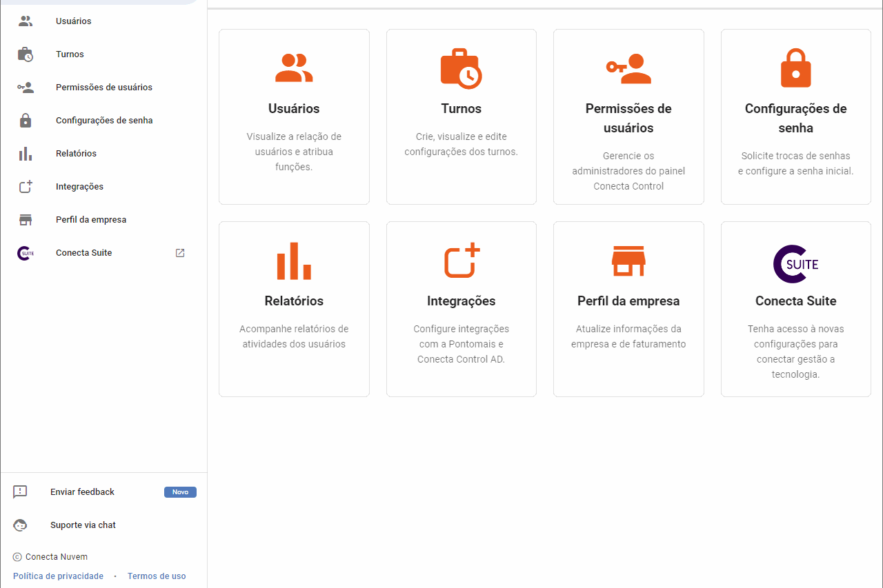This screenshot has width=883, height=588.
Task: Click the storefront icon in sidebar
Action: (x=26, y=220)
